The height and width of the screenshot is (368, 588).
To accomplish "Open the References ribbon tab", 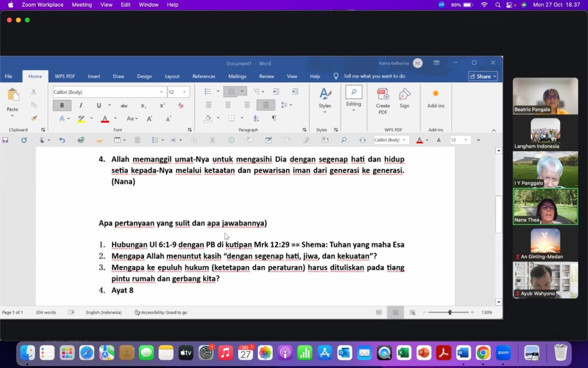I will [204, 76].
